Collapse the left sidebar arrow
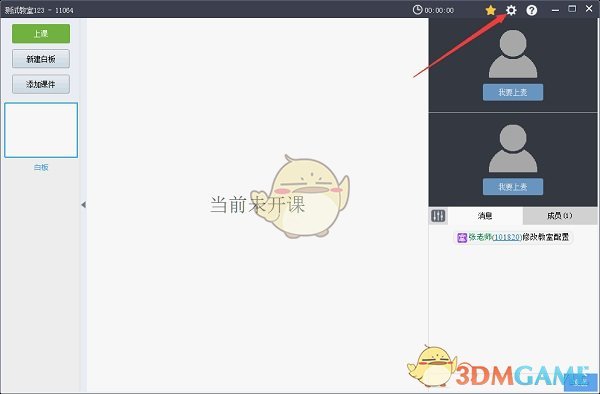Viewport: 600px width, 394px height. (83, 205)
